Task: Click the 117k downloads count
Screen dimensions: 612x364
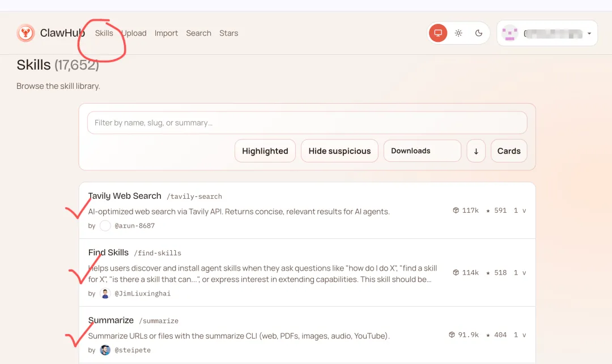Action: pos(470,211)
